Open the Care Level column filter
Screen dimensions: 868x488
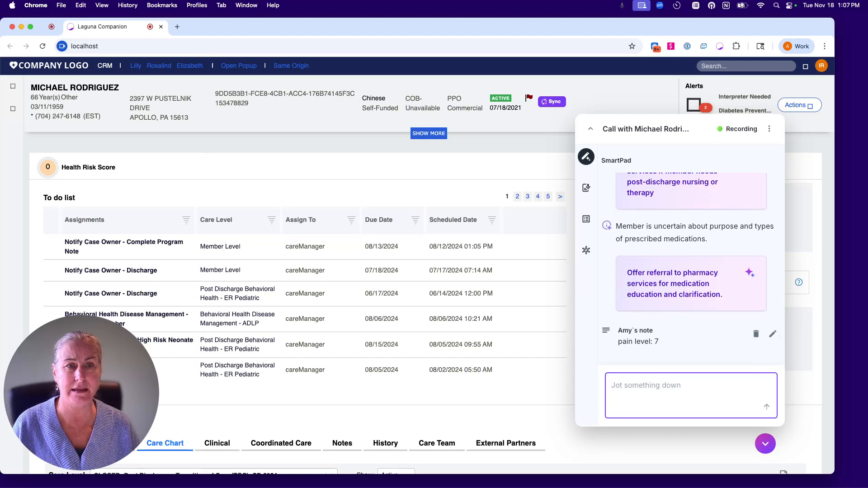click(x=272, y=221)
